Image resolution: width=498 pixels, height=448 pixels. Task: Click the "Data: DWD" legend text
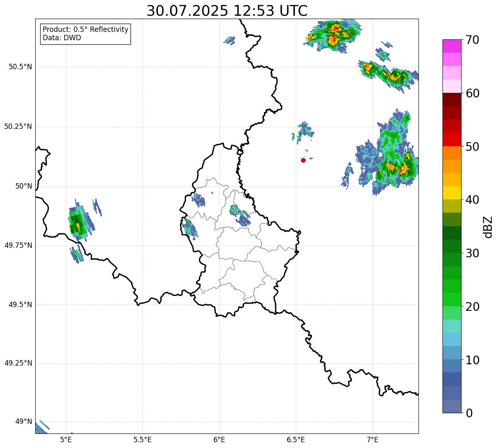pos(62,38)
